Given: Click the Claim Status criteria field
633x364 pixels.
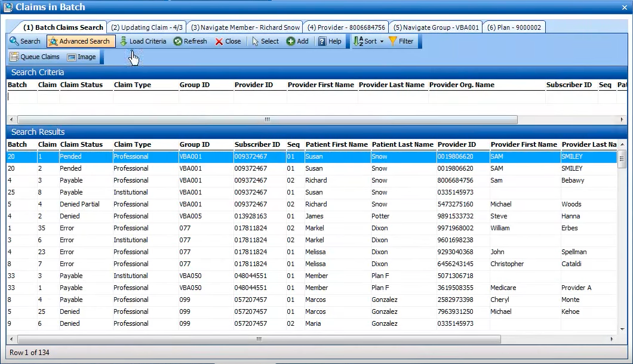Looking at the screenshot, I should tap(86, 97).
